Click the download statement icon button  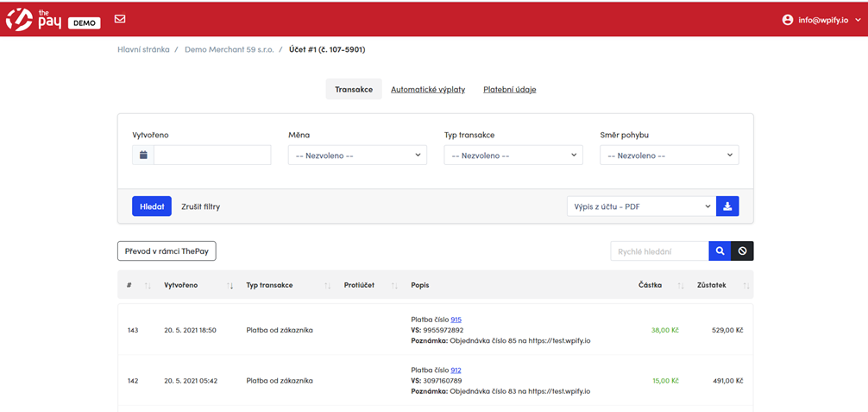point(727,206)
